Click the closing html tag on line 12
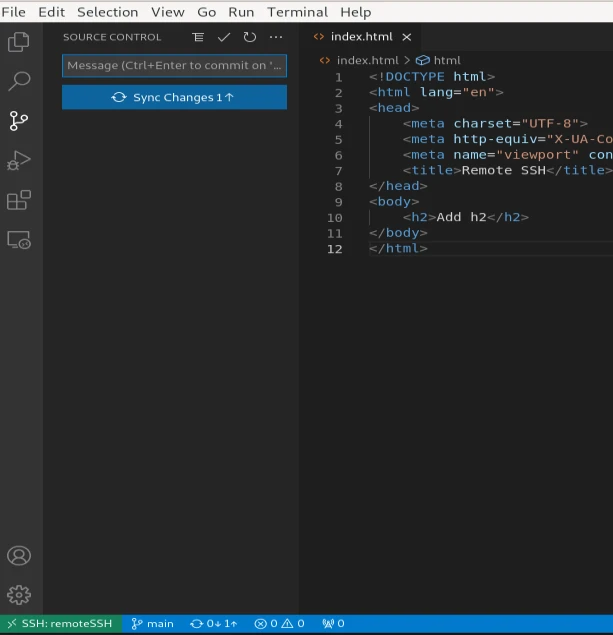Screen dimensions: 613x635 (398, 248)
